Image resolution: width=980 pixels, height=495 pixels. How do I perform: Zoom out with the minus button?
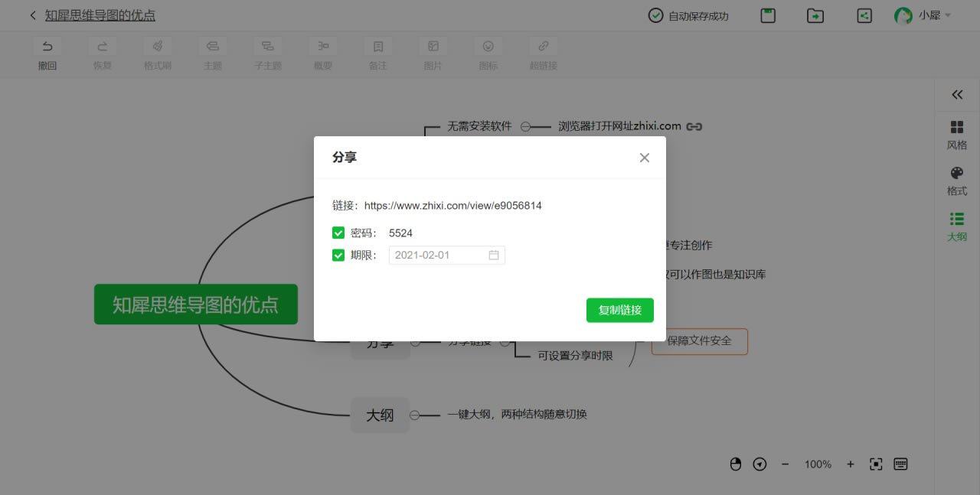pos(785,464)
